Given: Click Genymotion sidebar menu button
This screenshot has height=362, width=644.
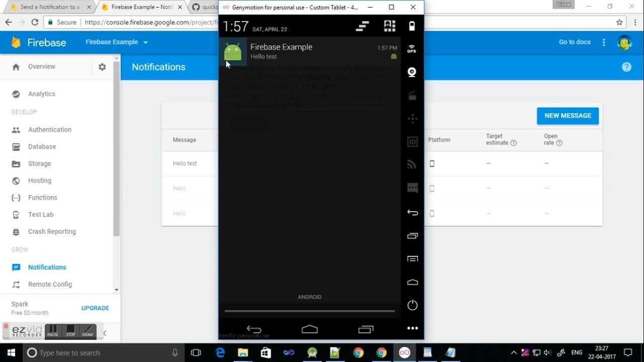Looking at the screenshot, I should [412, 259].
